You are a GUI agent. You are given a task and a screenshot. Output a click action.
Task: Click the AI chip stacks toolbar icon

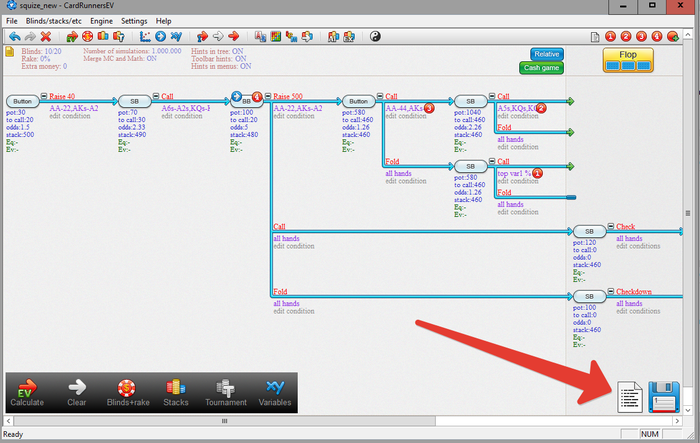tap(333, 37)
